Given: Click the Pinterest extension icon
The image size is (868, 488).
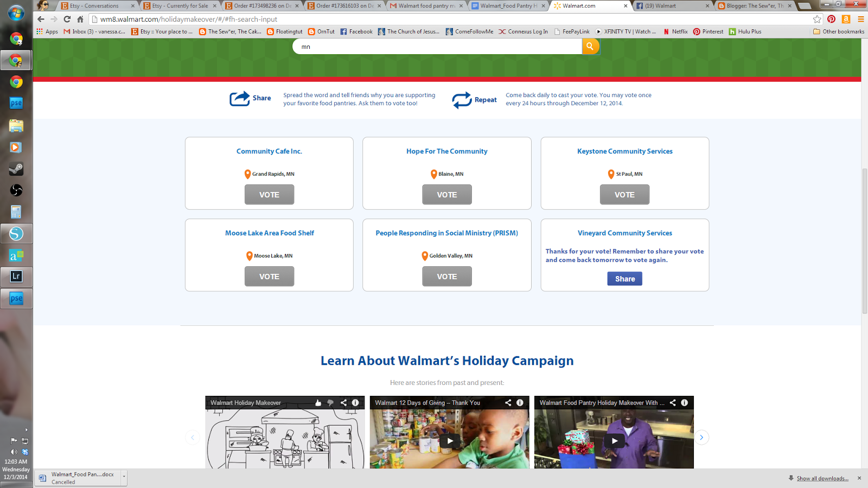Looking at the screenshot, I should [x=831, y=19].
